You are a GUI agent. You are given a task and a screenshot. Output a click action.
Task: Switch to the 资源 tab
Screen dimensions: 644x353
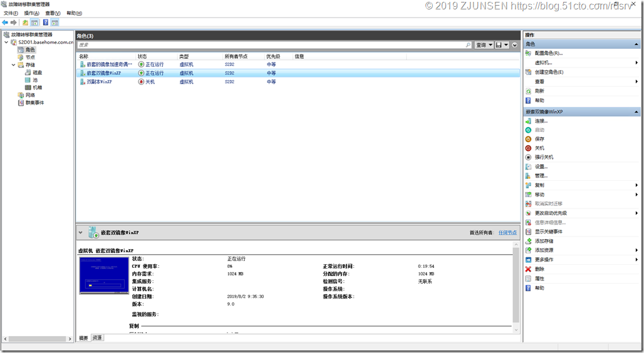pyautogui.click(x=97, y=338)
